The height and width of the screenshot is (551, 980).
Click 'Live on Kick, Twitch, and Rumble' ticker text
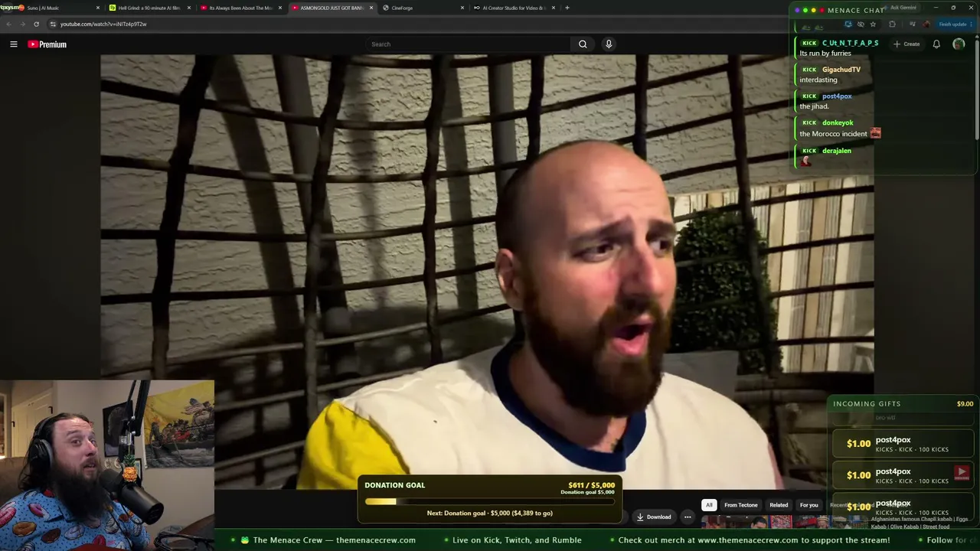517,540
